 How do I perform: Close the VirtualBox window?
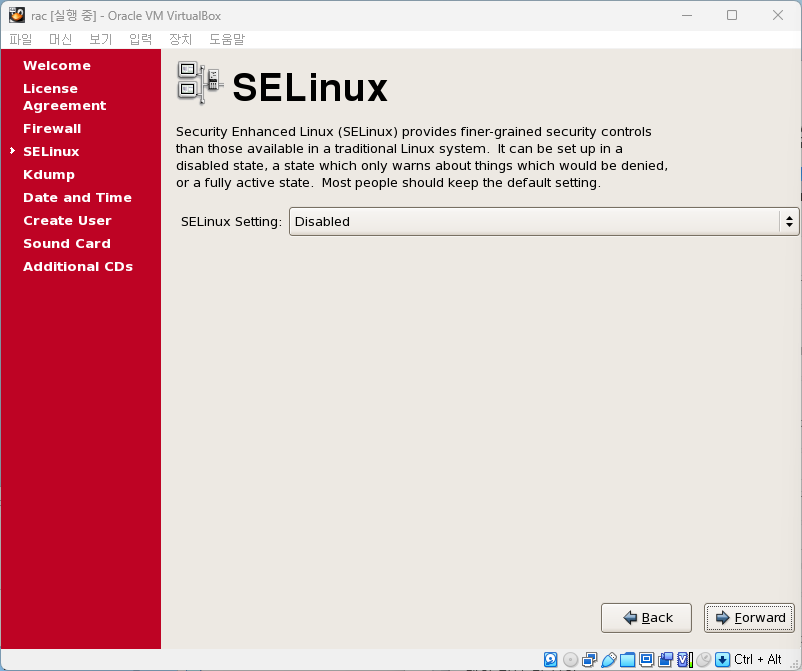pyautogui.click(x=777, y=15)
